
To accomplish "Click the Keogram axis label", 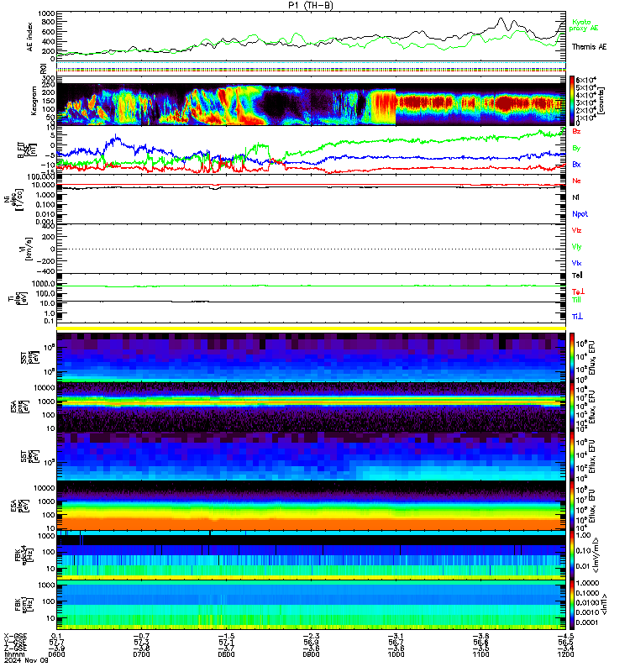I will click(x=34, y=101).
